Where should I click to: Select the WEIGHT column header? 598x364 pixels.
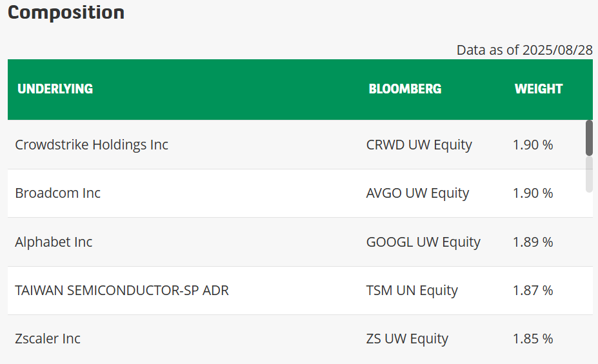539,89
